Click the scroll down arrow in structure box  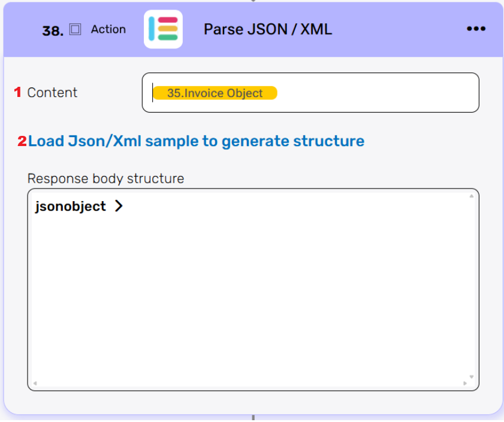(x=472, y=377)
